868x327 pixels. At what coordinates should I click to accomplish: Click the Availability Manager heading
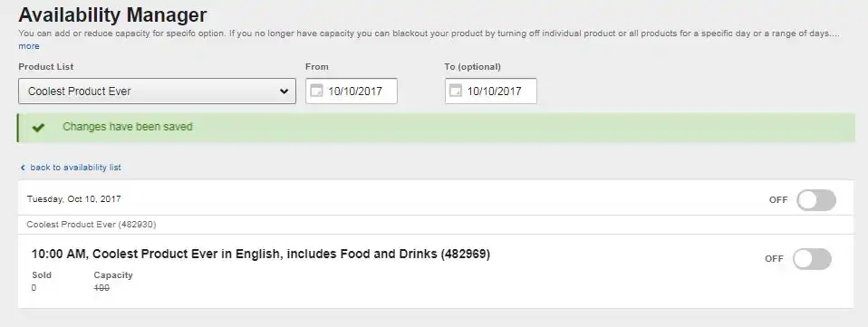tap(113, 14)
